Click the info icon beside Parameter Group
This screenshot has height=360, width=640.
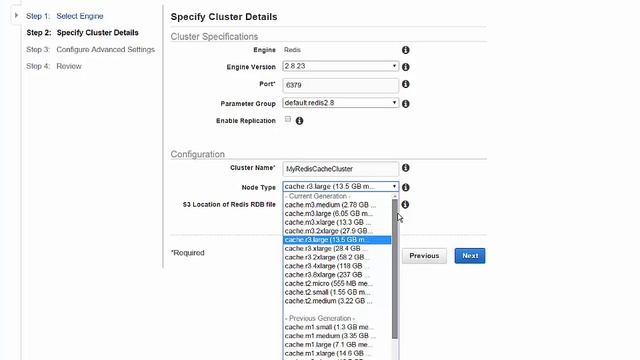click(405, 104)
